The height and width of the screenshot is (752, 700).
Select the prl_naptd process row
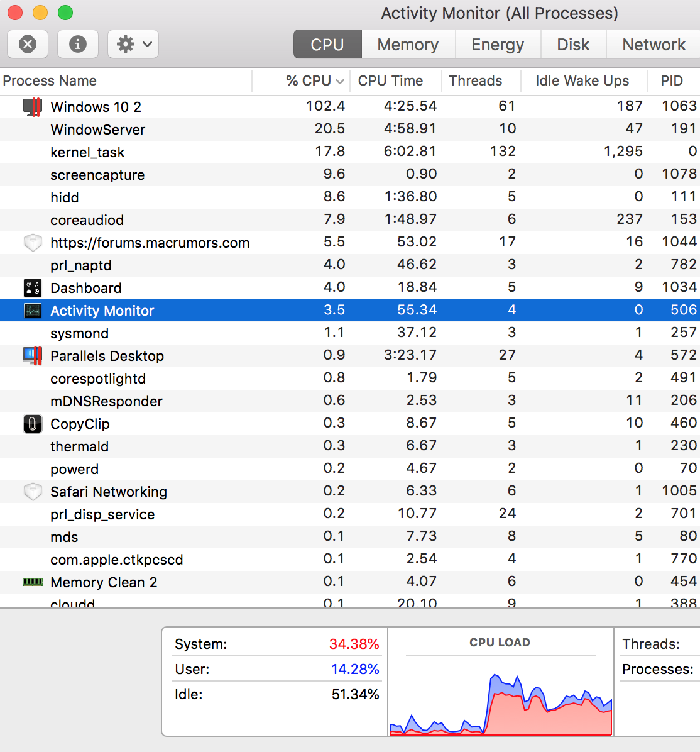[350, 265]
